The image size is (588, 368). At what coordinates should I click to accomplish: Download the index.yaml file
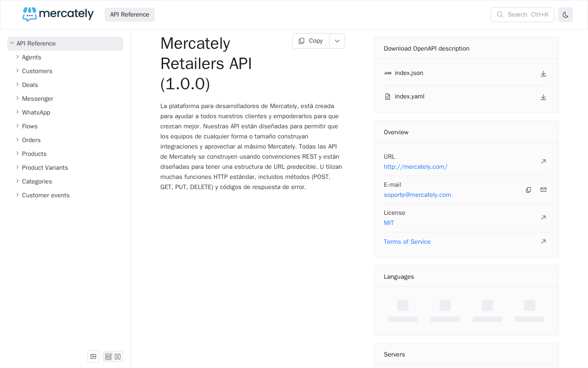pyautogui.click(x=543, y=97)
